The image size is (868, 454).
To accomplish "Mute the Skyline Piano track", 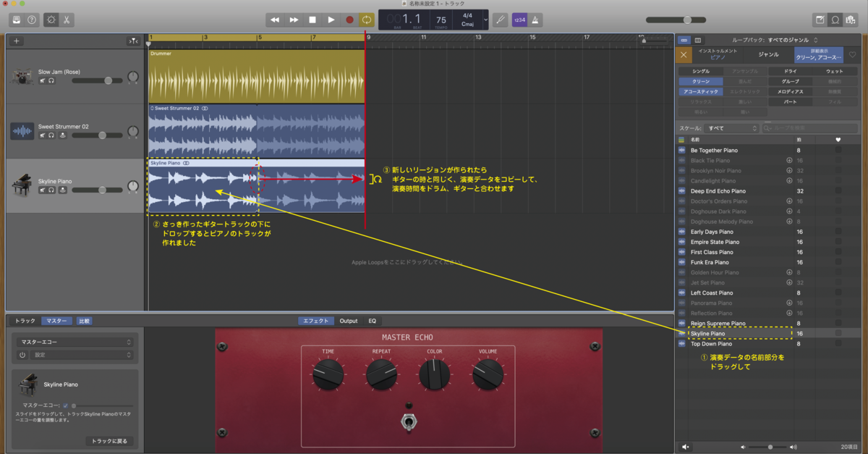I will click(42, 190).
